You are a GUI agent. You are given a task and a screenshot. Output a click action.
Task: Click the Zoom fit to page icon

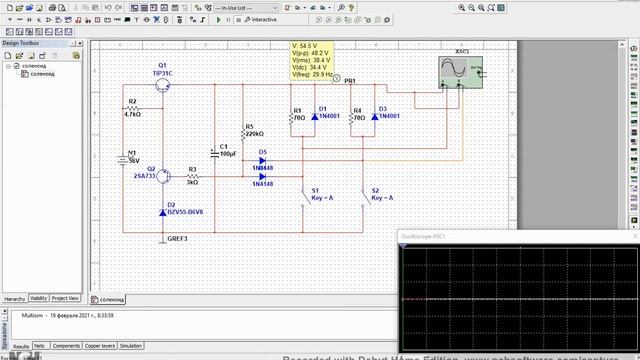[491, 8]
